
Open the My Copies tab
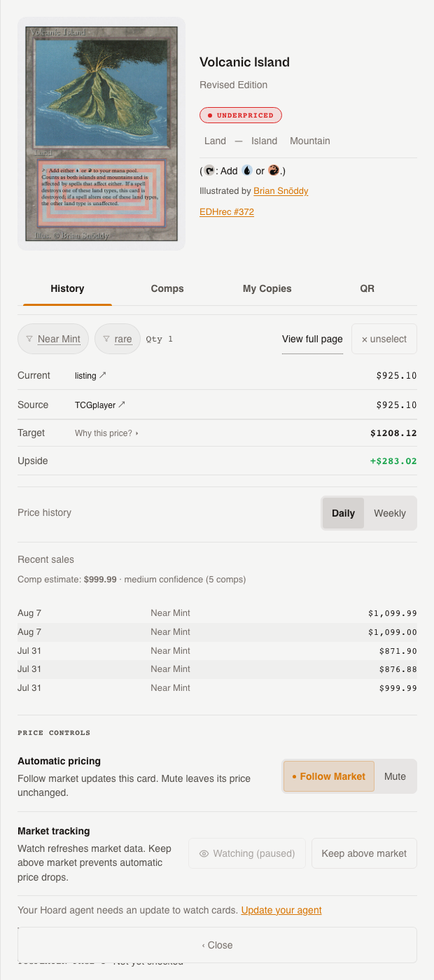(x=267, y=288)
